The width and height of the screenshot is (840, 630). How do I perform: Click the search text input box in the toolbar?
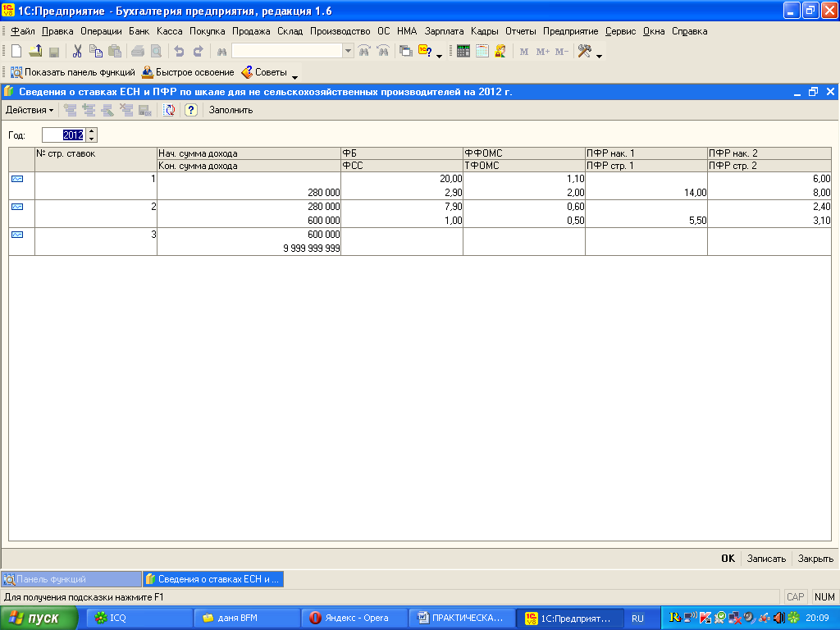tap(287, 52)
